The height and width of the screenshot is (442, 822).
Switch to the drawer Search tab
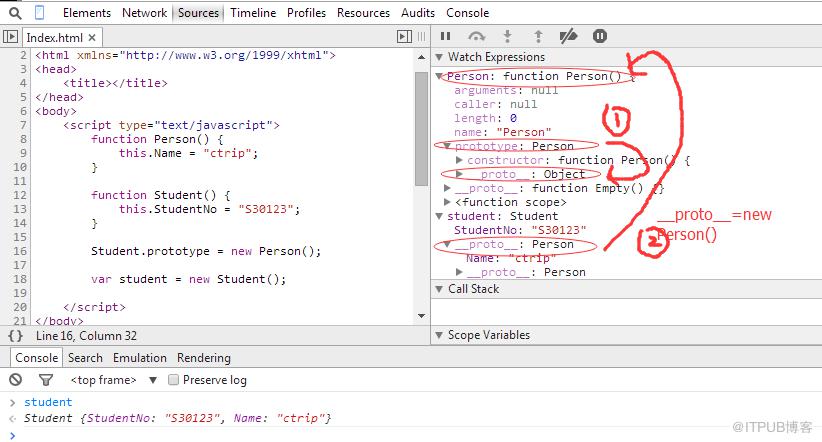tap(85, 358)
